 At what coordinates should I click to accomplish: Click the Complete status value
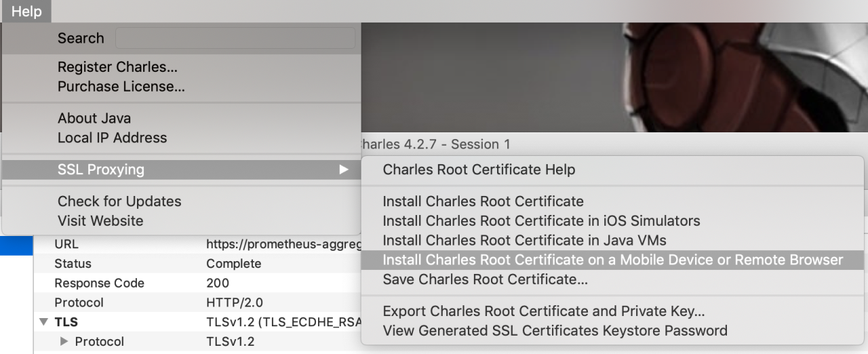[x=233, y=264]
